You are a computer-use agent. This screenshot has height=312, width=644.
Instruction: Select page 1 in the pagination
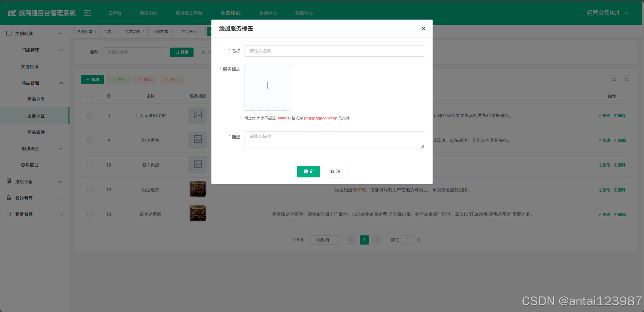(x=364, y=240)
